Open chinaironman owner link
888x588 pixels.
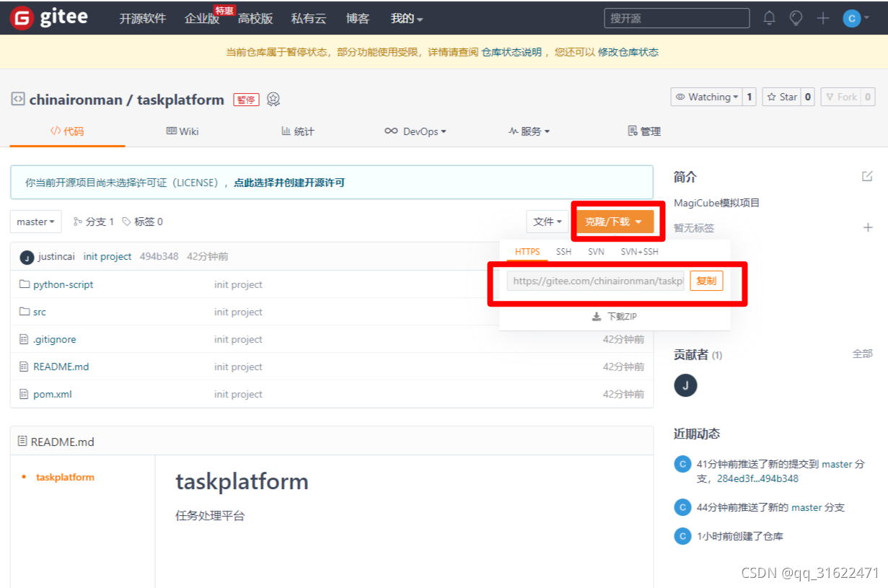point(76,100)
